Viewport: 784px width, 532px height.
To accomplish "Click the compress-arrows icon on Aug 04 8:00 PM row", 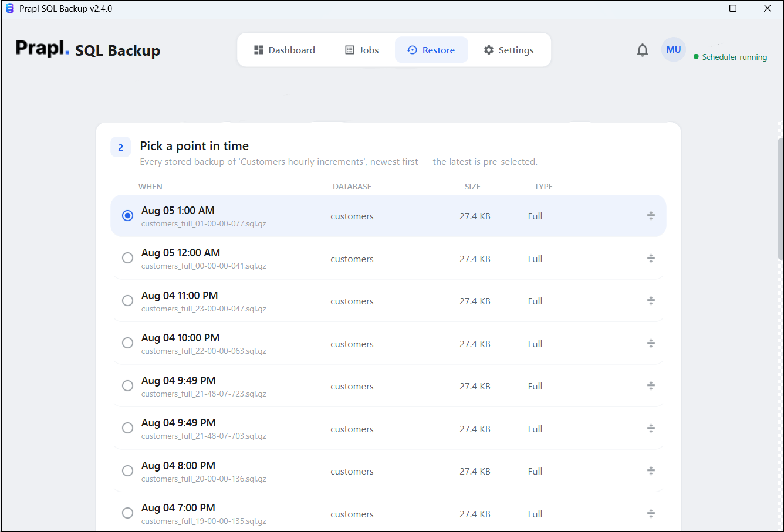I will 651,471.
